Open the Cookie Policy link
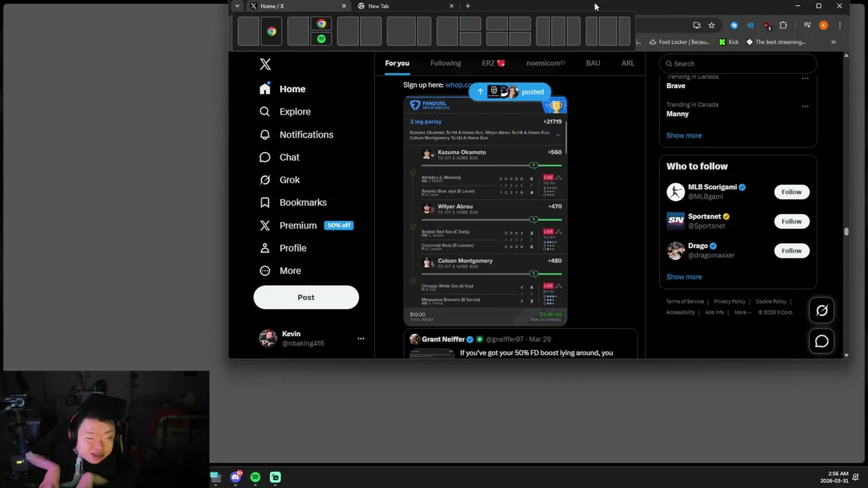868x488 pixels. tap(771, 302)
